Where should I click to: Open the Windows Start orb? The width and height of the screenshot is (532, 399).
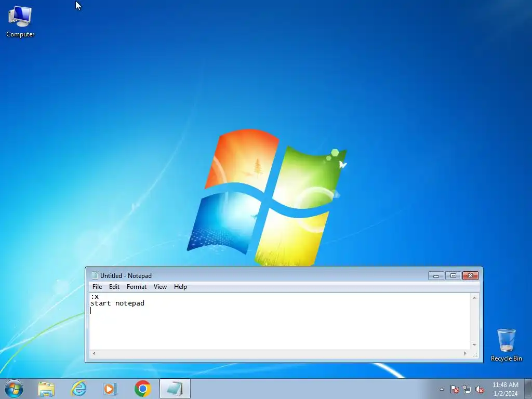(14, 389)
